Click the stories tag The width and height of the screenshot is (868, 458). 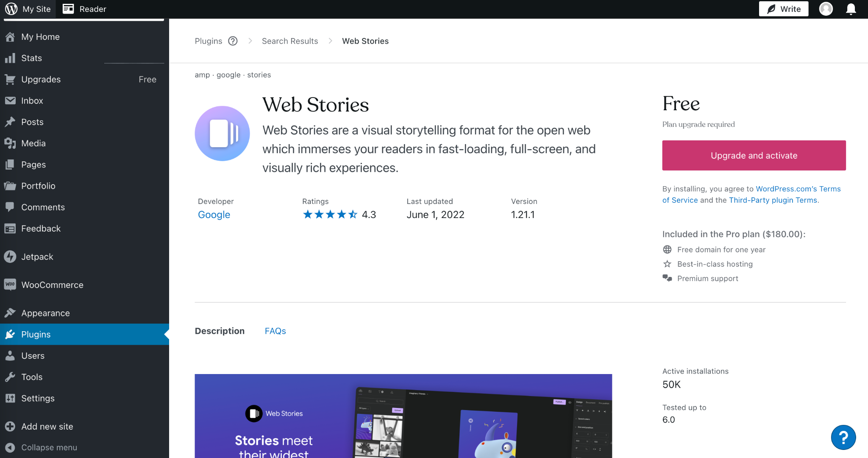[259, 75]
